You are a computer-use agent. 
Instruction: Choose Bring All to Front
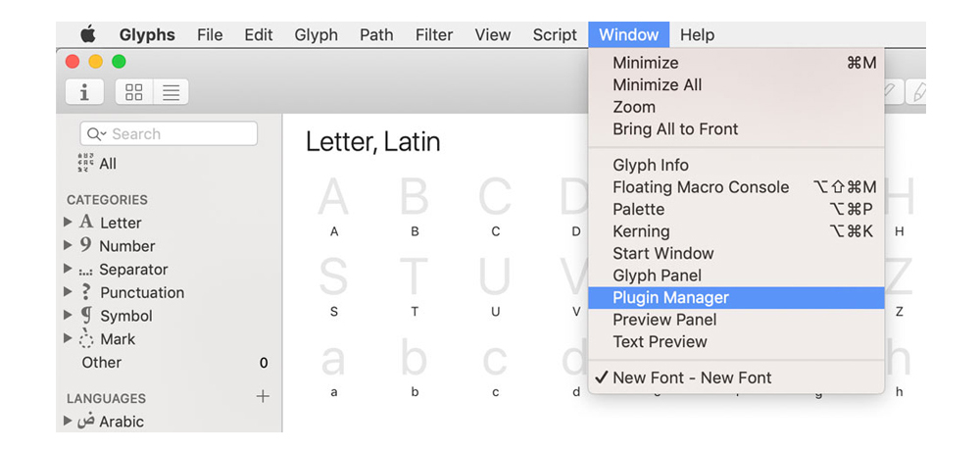point(736,128)
